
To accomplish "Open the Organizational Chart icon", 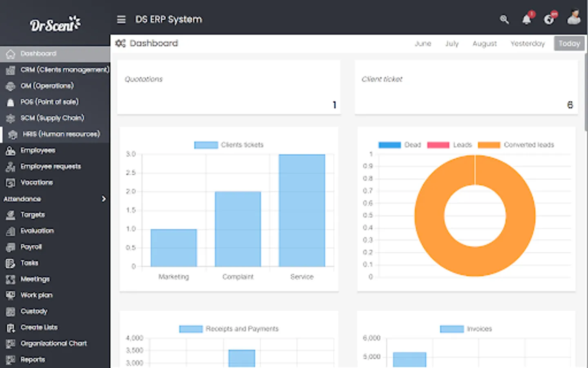I will [10, 343].
